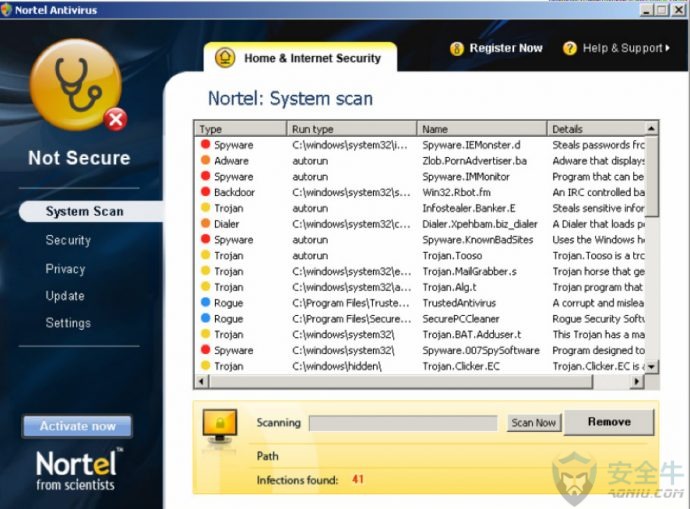Click the Scanning progress bar
Viewport: 690px width, 509px height.
pyautogui.click(x=403, y=423)
